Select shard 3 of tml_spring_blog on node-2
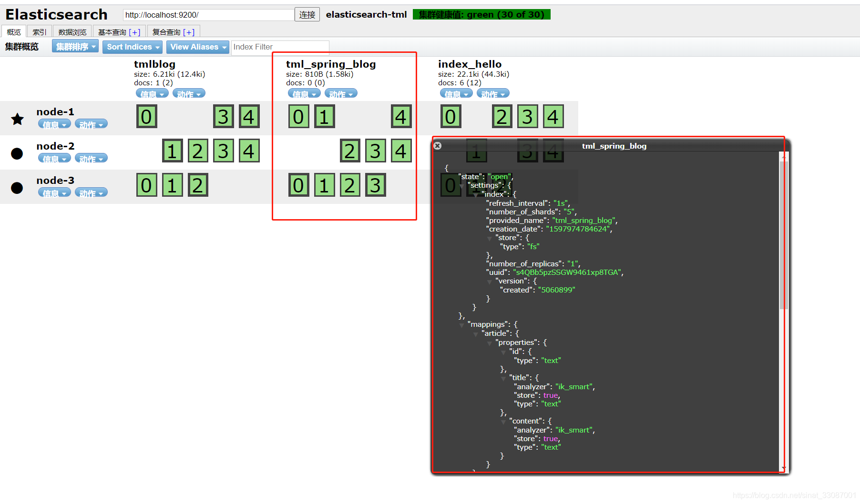 [376, 151]
